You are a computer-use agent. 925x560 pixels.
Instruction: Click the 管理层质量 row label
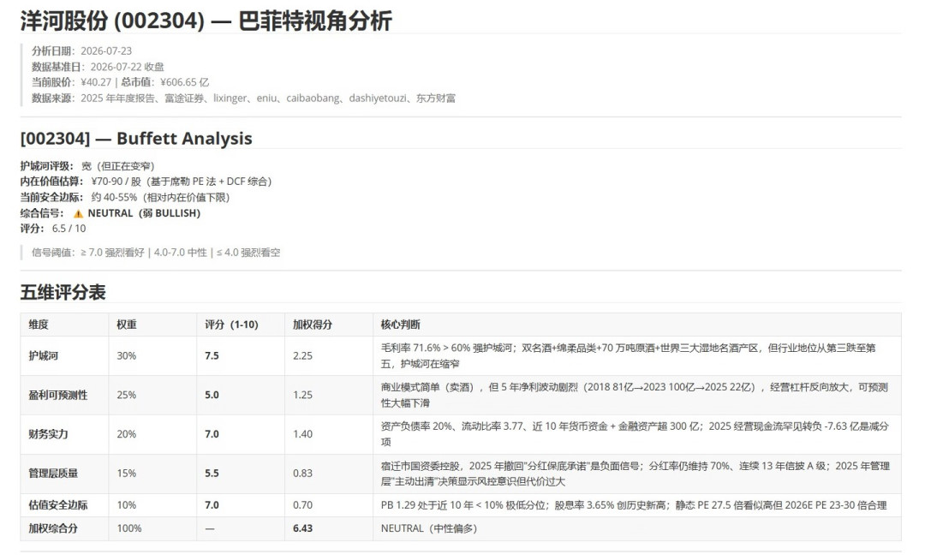[x=54, y=474]
